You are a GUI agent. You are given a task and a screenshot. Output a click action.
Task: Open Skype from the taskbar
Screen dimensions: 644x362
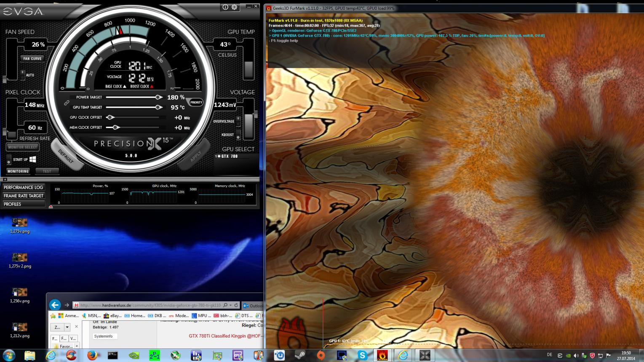click(x=362, y=355)
